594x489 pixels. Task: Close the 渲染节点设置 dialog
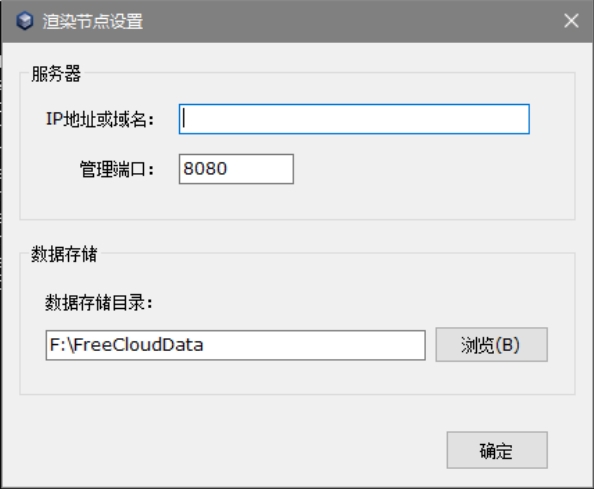pyautogui.click(x=571, y=21)
